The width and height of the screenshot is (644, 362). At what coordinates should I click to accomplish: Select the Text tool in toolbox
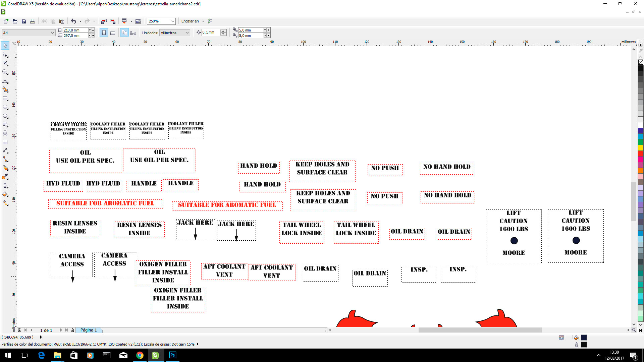click(5, 133)
